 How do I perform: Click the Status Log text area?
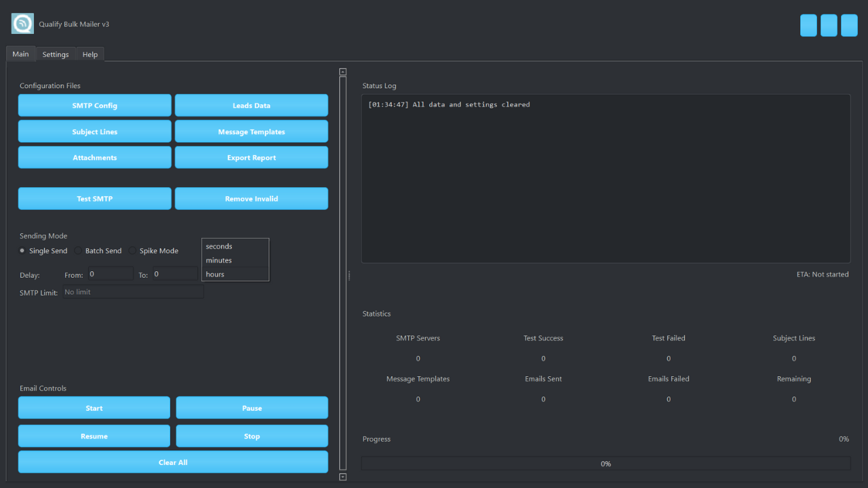[606, 178]
